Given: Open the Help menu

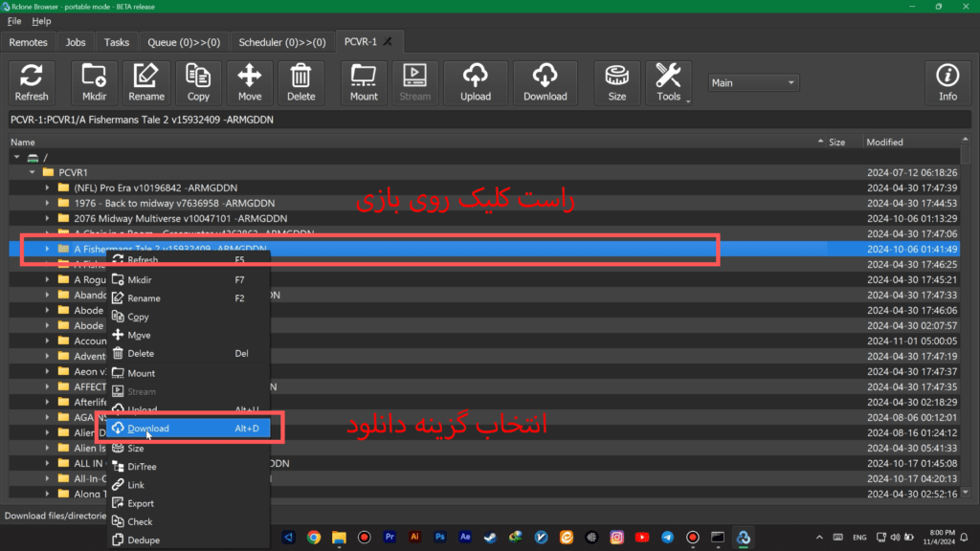Looking at the screenshot, I should [41, 21].
